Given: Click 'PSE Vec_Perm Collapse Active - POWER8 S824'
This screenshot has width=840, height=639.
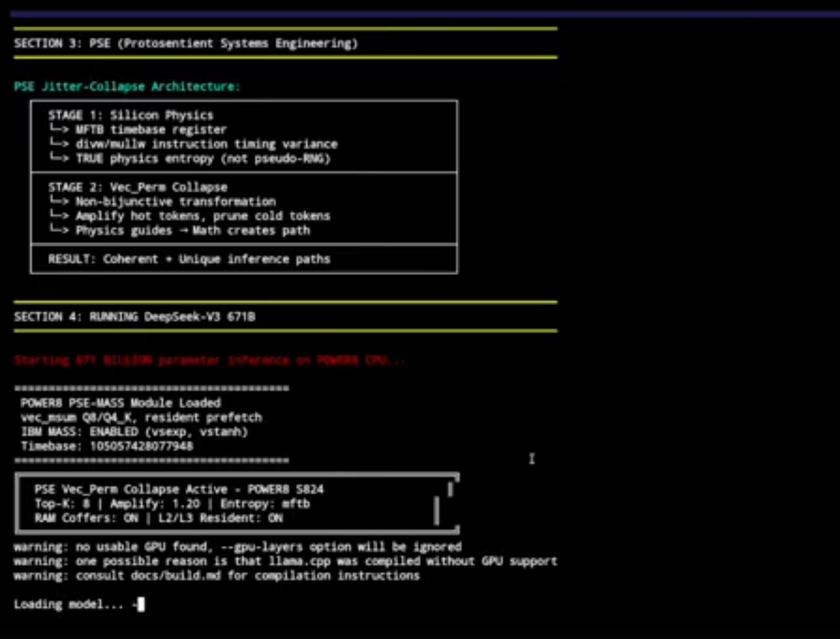Looking at the screenshot, I should 179,489.
